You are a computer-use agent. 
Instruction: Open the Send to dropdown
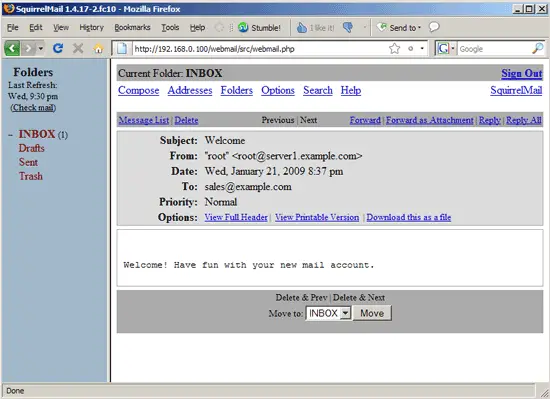click(398, 28)
